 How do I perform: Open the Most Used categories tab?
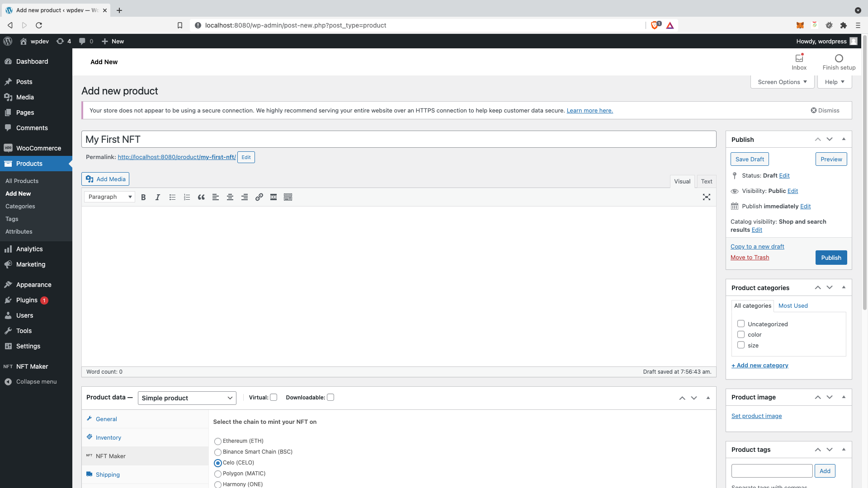pyautogui.click(x=793, y=306)
